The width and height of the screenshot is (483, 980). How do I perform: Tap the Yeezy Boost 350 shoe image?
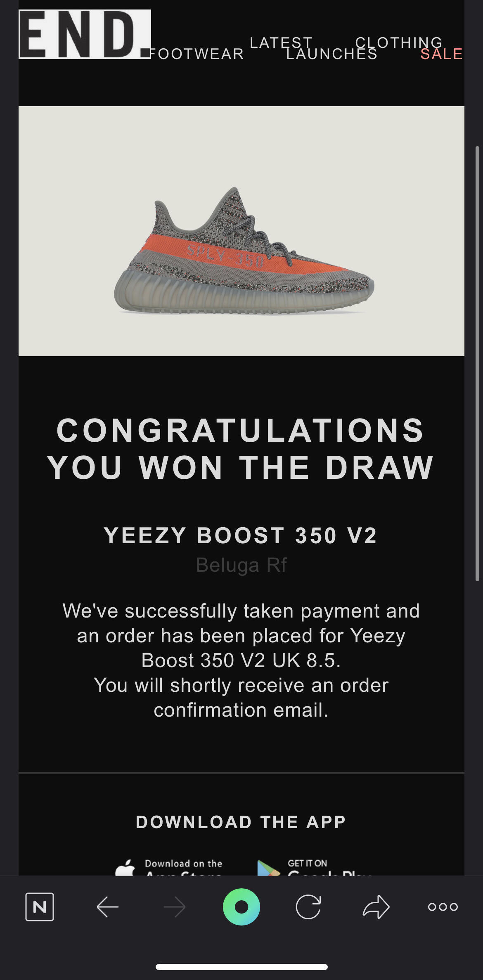coord(244,250)
